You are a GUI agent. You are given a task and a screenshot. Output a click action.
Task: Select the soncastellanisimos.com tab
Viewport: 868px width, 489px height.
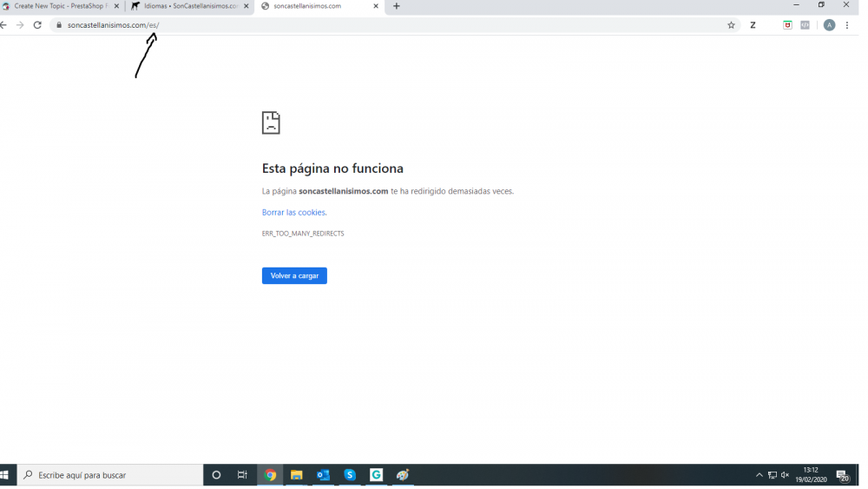click(319, 6)
